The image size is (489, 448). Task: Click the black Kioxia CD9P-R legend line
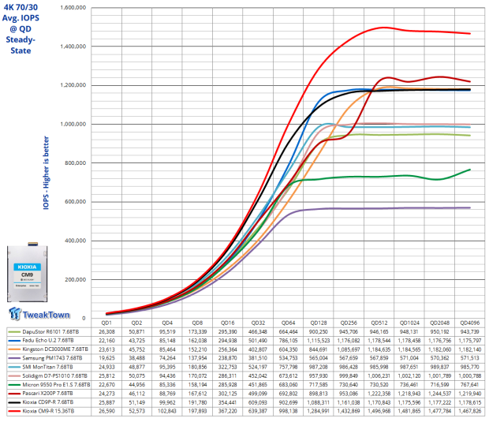click(14, 402)
